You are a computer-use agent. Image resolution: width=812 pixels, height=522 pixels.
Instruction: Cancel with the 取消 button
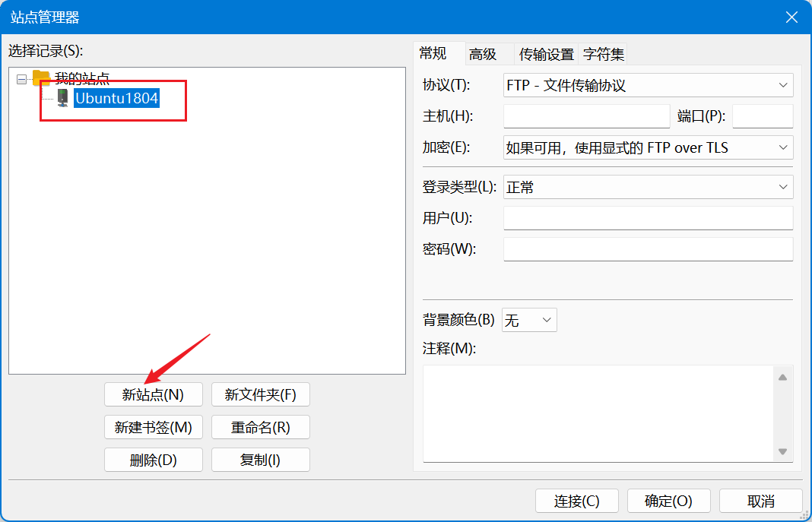pyautogui.click(x=761, y=501)
